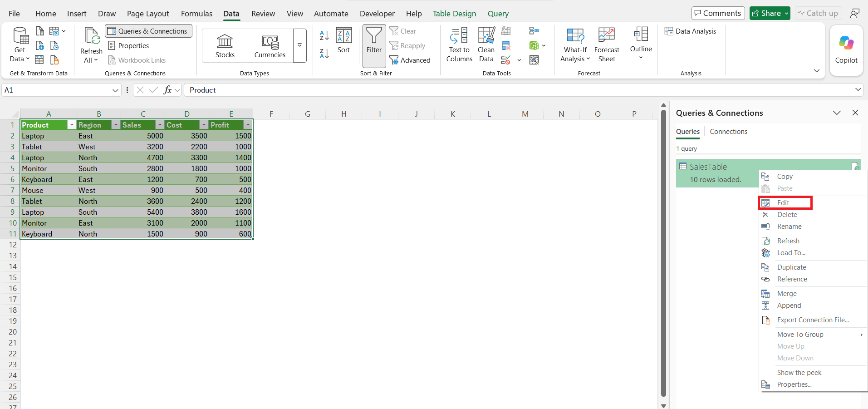Click Load To… in the context menu
Screen dimensions: 868x409
coord(791,253)
